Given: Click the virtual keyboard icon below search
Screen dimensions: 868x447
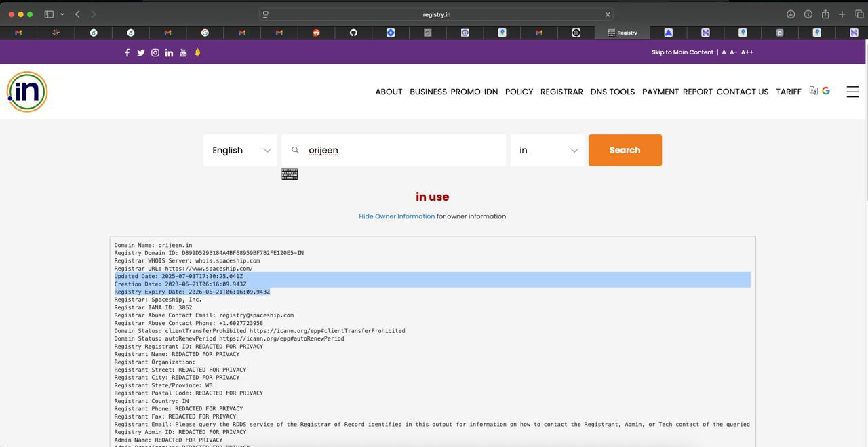Looking at the screenshot, I should (290, 174).
